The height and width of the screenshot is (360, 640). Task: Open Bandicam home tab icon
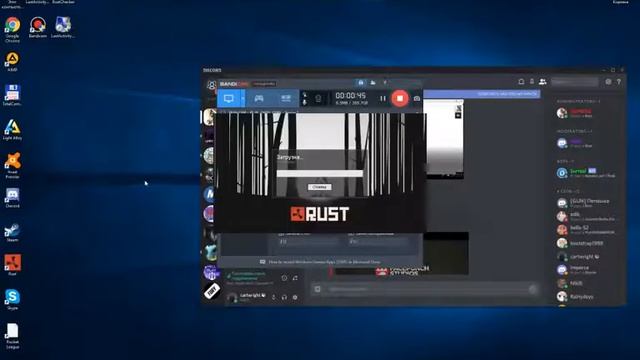coord(361,83)
